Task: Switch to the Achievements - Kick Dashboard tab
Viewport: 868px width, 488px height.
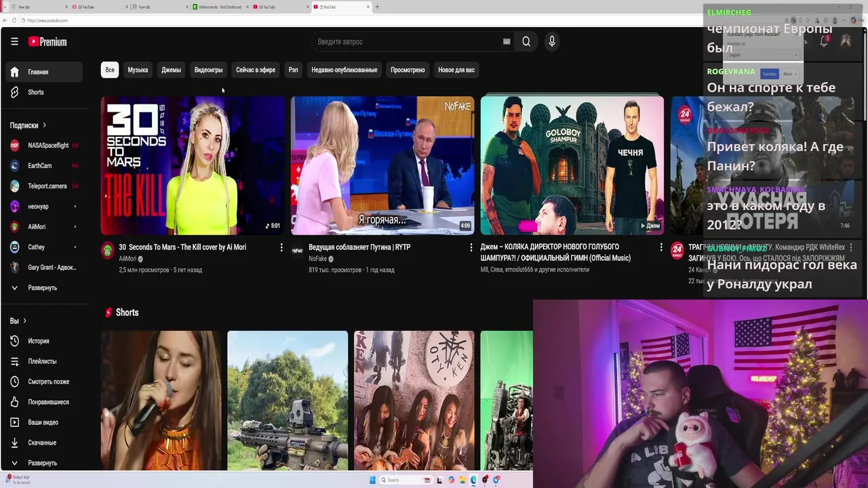Action: pyautogui.click(x=218, y=7)
